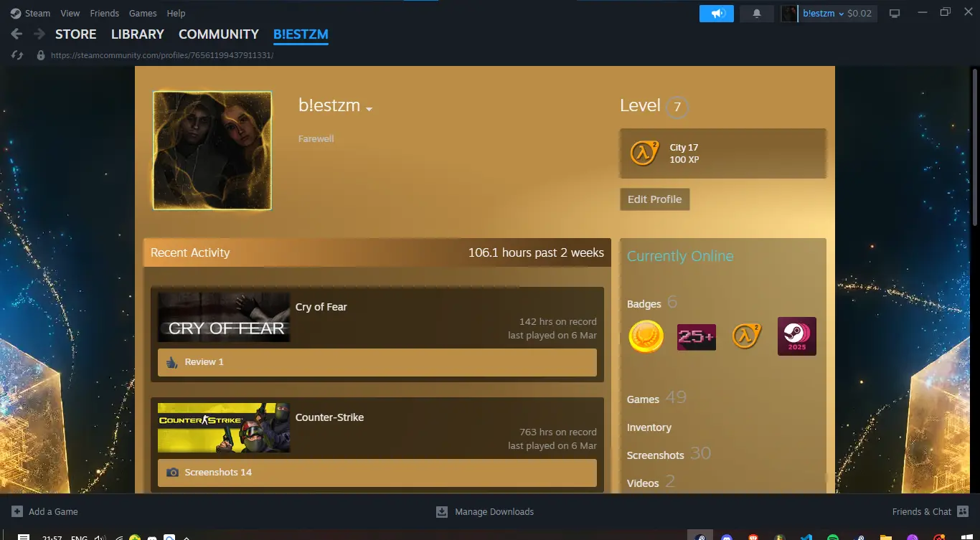Click the small account avatar in the title bar
This screenshot has width=980, height=540.
789,13
